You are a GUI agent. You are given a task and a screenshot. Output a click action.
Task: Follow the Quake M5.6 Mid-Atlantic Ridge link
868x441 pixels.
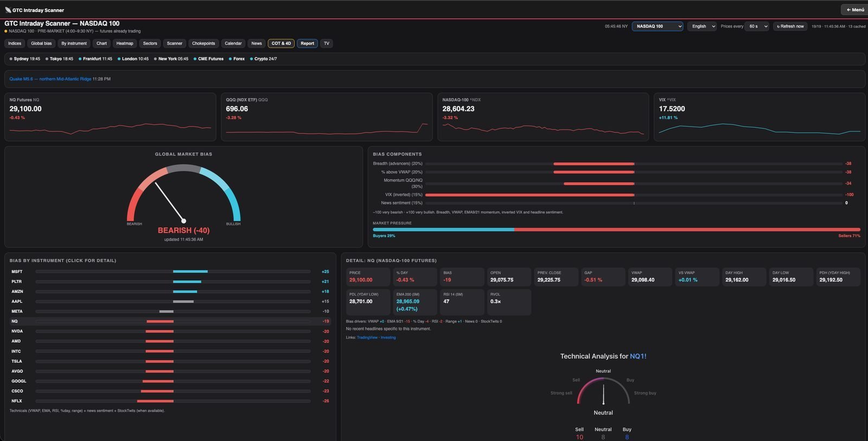pyautogui.click(x=50, y=79)
